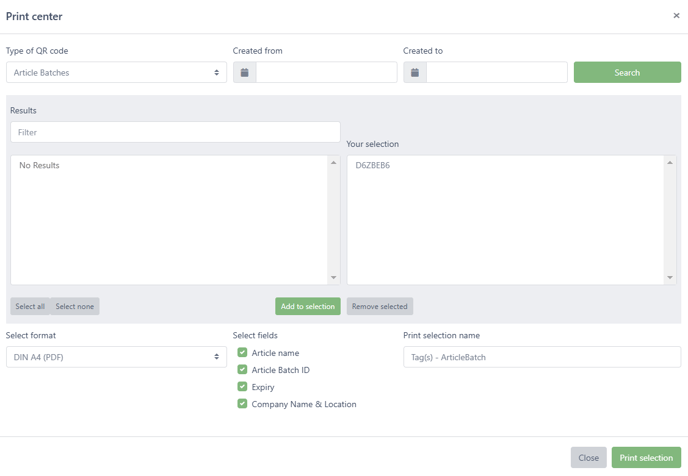Click the Select none button

tap(75, 306)
